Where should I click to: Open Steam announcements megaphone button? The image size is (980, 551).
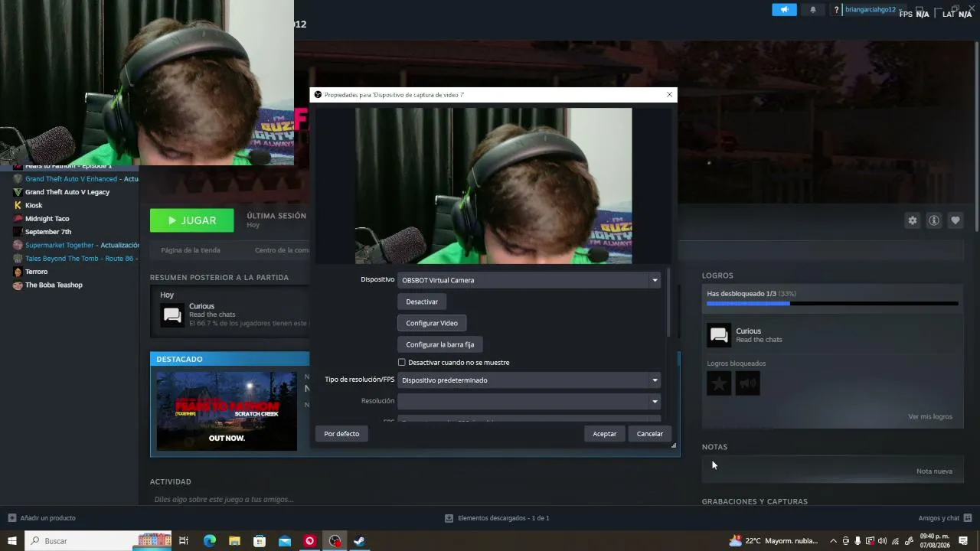[x=784, y=9]
